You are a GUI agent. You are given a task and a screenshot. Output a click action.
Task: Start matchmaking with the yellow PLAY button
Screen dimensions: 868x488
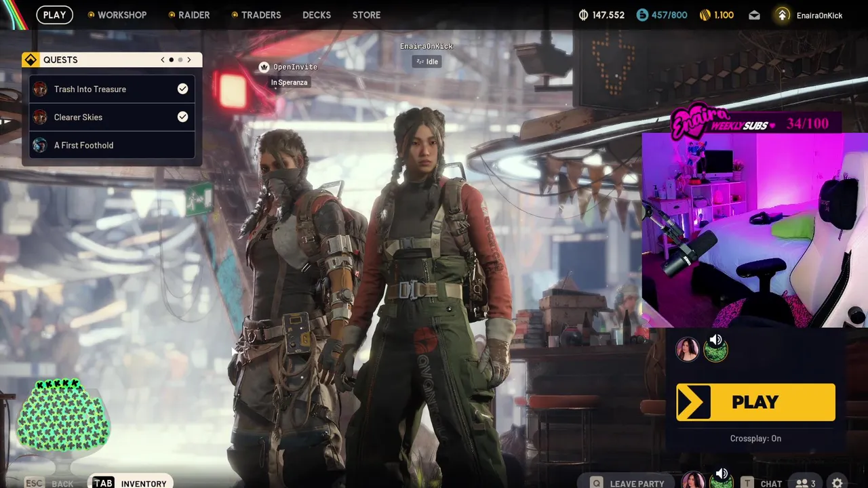click(x=755, y=402)
